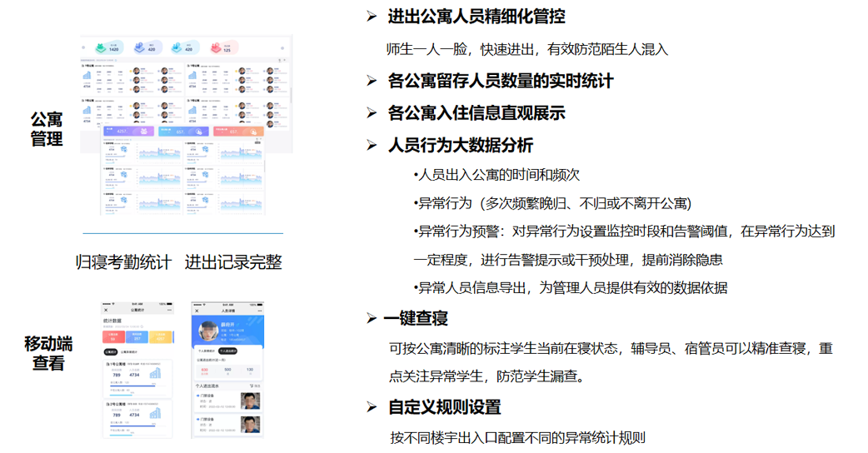
Task: Click the dark blue progress bar in 1号公寓楼
Action: click(131, 386)
